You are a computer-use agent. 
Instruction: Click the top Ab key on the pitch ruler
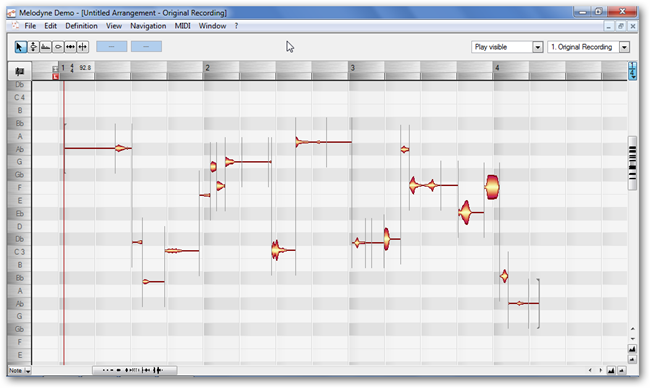[19, 149]
